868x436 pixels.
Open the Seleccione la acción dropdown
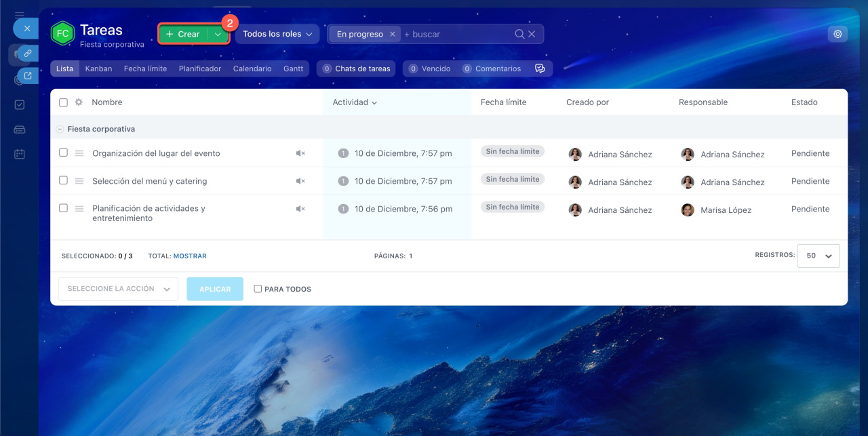(x=118, y=289)
